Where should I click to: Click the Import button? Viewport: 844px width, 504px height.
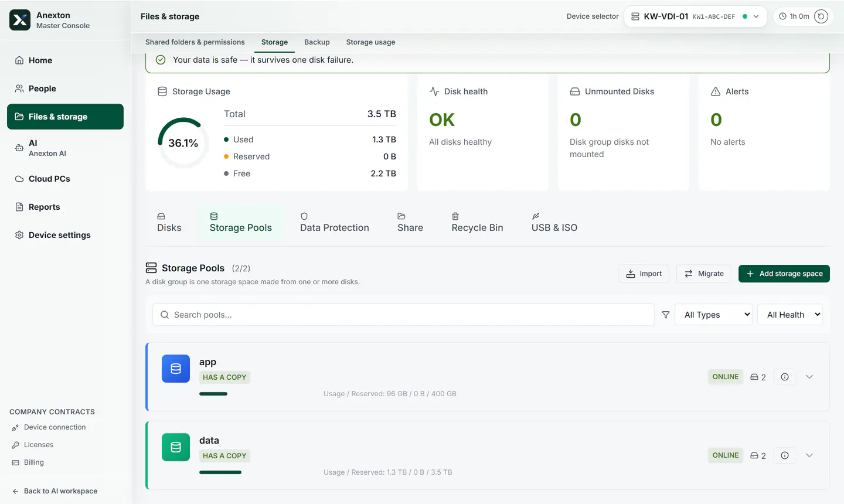point(644,274)
